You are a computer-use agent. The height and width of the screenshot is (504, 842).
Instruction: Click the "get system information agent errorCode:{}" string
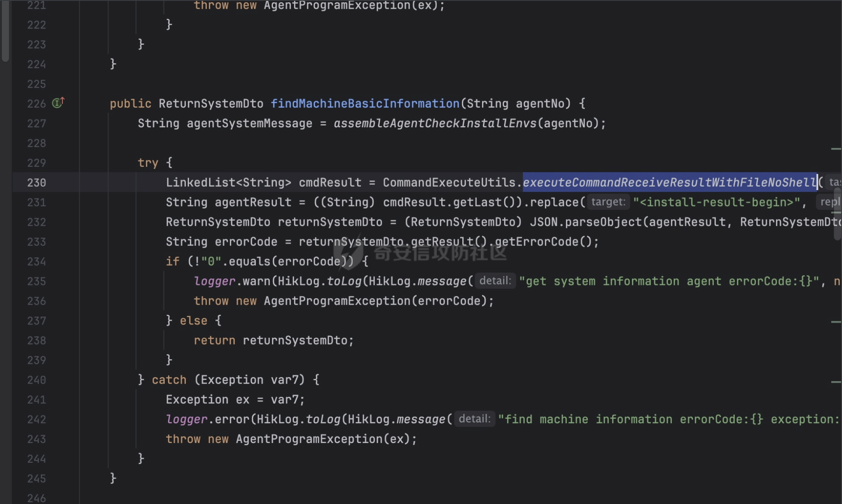(x=669, y=281)
